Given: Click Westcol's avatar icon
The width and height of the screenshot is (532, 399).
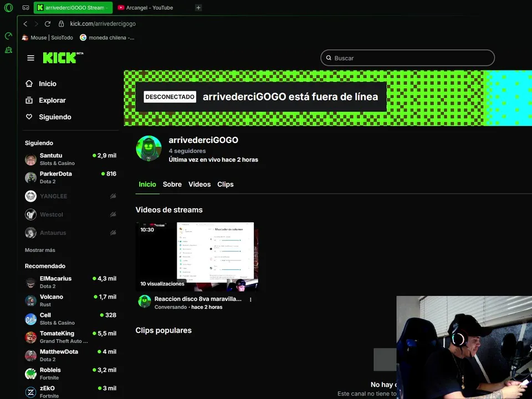Looking at the screenshot, I should (30, 214).
